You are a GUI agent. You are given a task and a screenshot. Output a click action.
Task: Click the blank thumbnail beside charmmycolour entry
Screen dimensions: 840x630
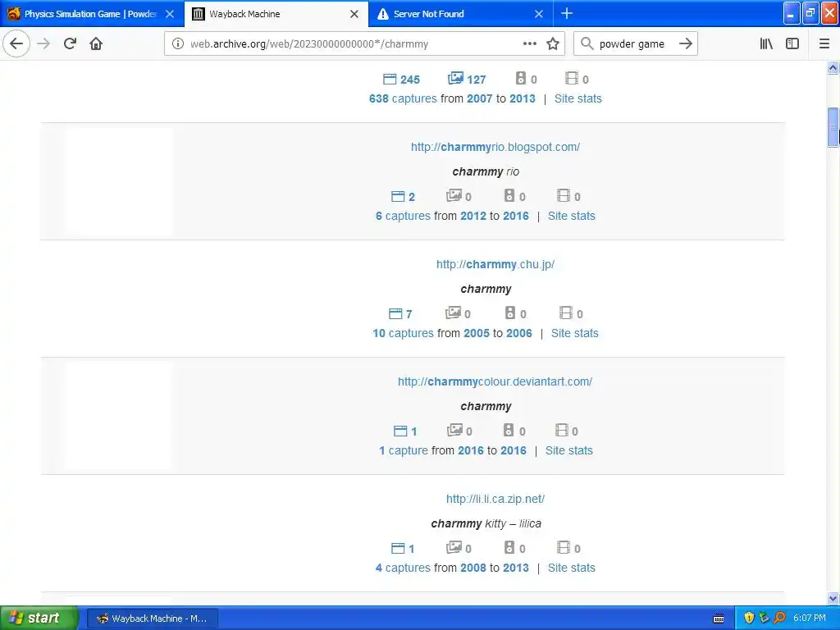coord(118,416)
